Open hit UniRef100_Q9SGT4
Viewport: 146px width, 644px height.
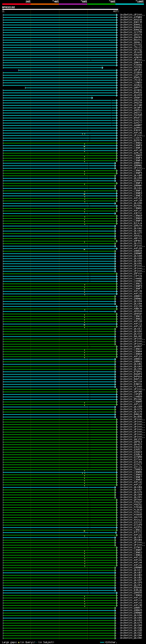pos(131,35)
